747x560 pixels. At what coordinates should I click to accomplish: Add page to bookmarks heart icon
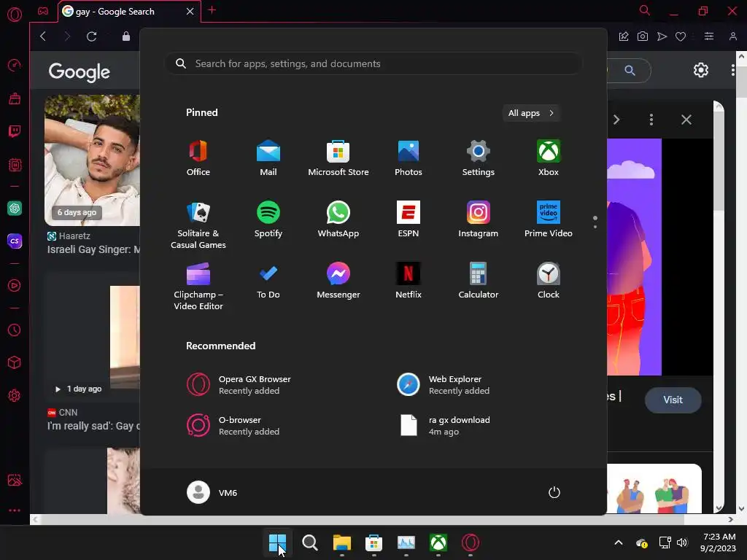[x=681, y=36]
